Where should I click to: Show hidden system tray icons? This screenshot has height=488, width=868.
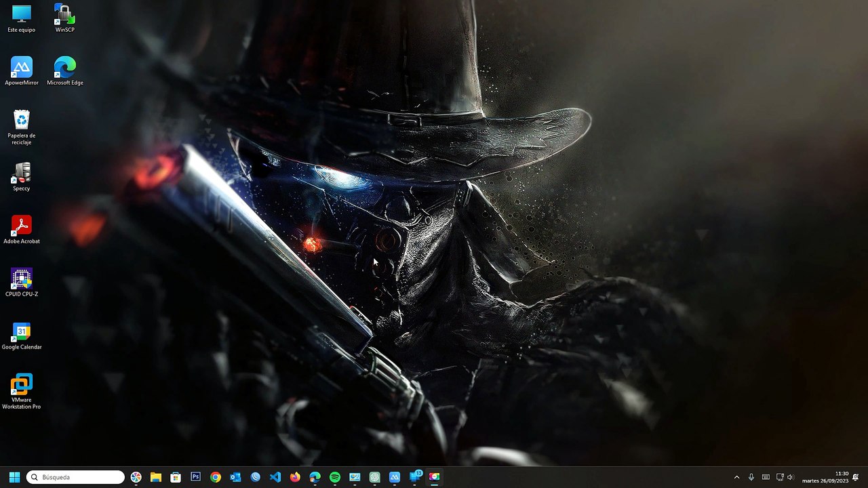(737, 477)
